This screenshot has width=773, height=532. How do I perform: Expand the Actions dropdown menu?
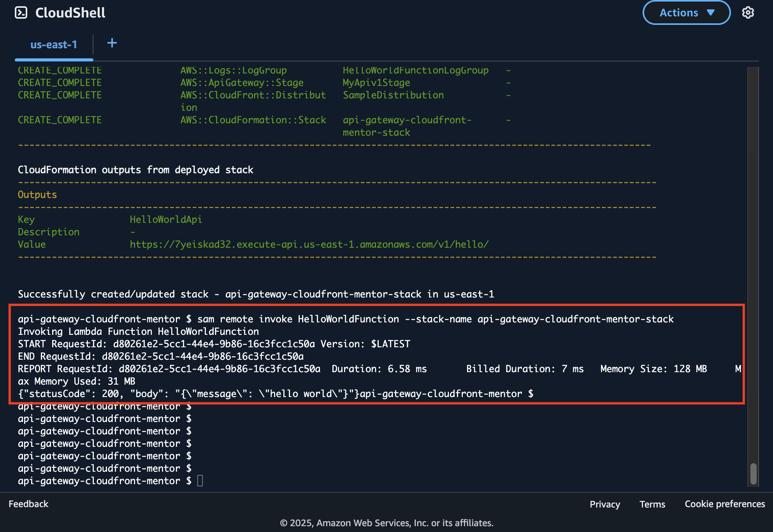click(x=686, y=13)
